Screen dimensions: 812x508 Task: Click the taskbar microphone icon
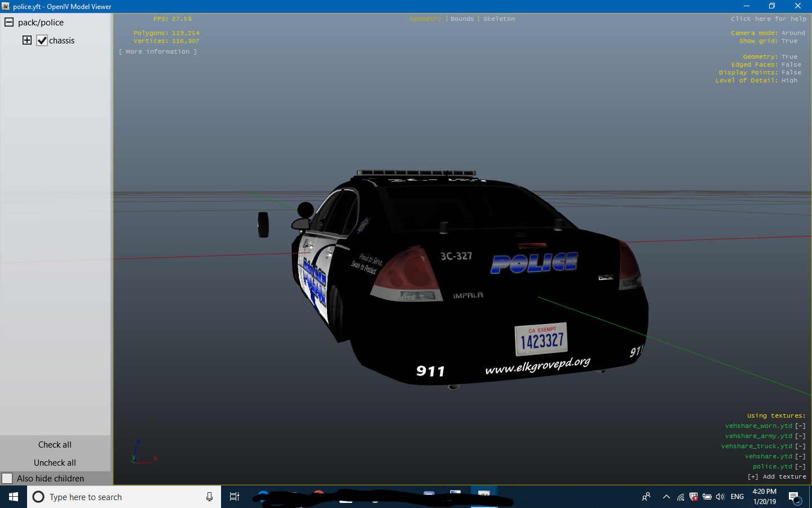(209, 497)
